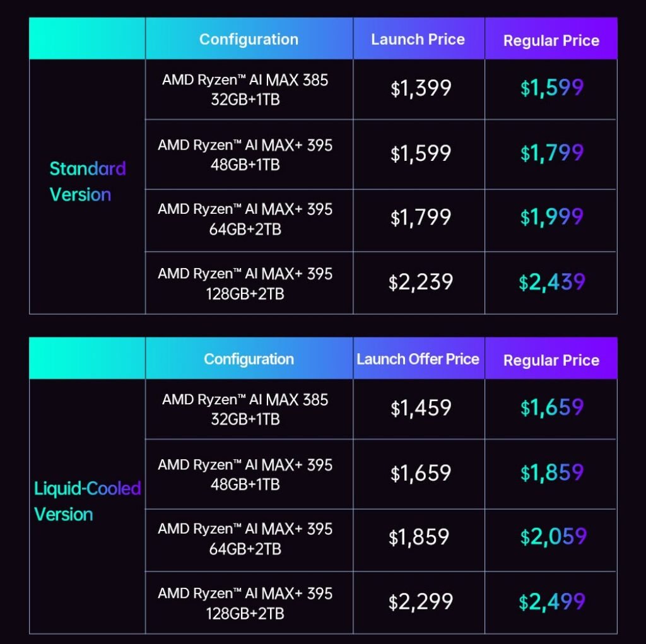Select the $2,499 regular price

pos(552,602)
